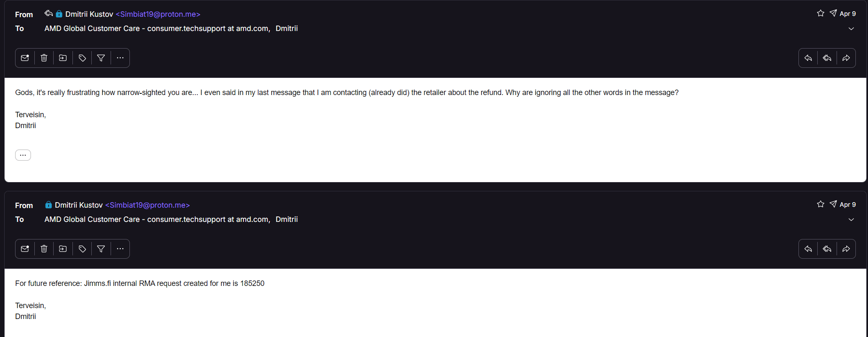Delete the first message with the trash icon
868x337 pixels.
(44, 58)
